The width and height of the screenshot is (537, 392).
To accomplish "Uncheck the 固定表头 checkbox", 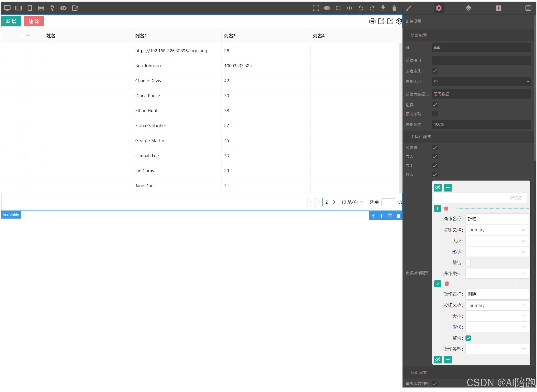I will (435, 71).
